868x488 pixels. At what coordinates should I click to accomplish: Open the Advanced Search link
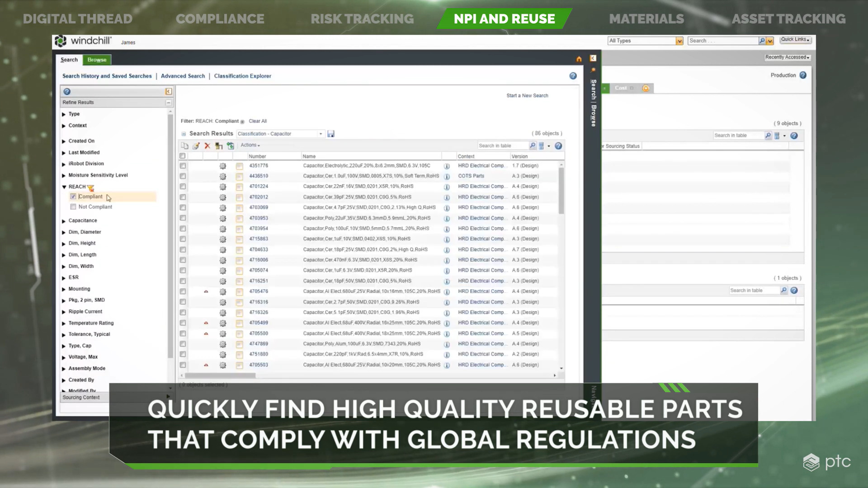coord(183,76)
